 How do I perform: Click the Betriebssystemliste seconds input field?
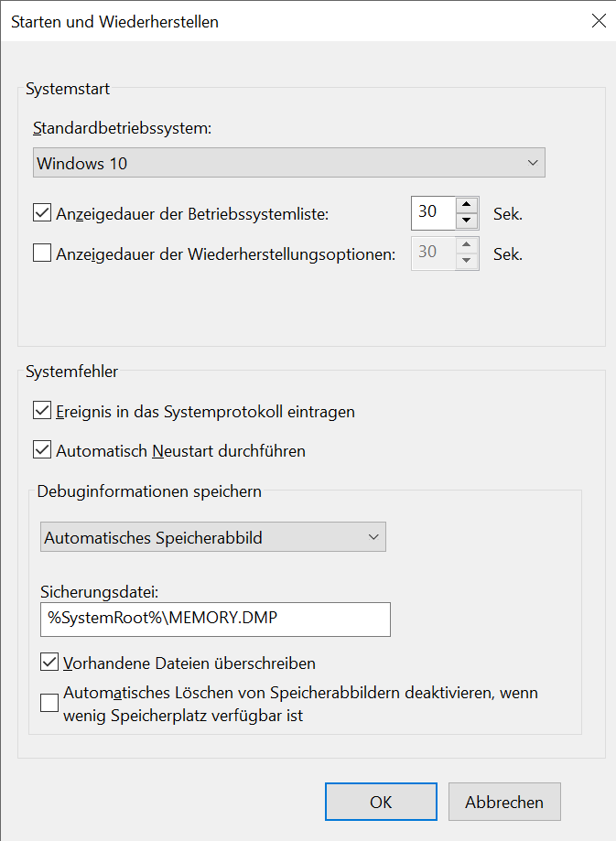pos(432,213)
